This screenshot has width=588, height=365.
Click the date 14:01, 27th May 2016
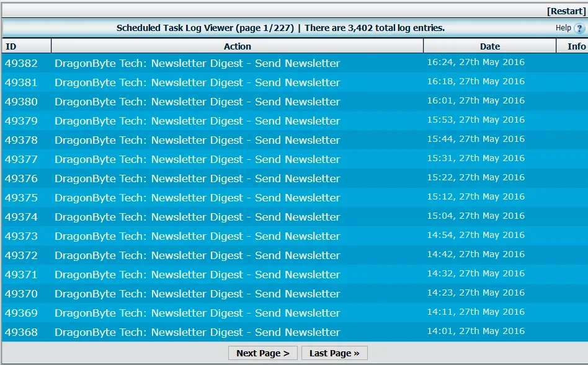476,331
